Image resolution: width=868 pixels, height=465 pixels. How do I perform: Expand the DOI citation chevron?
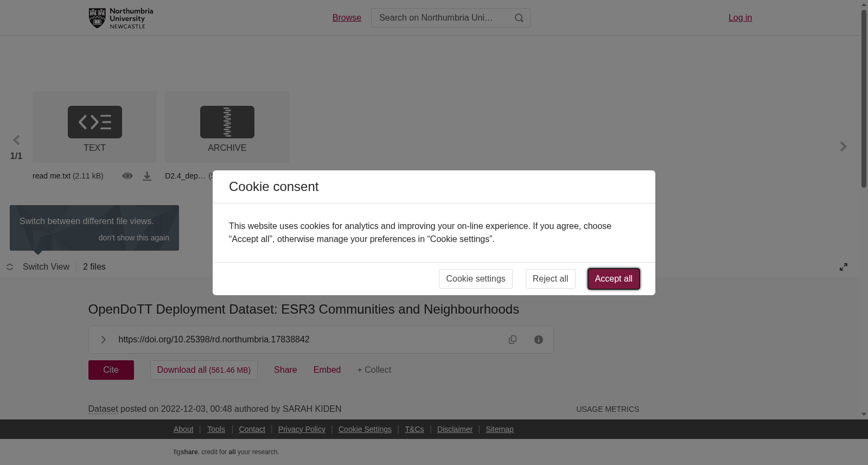pyautogui.click(x=103, y=340)
